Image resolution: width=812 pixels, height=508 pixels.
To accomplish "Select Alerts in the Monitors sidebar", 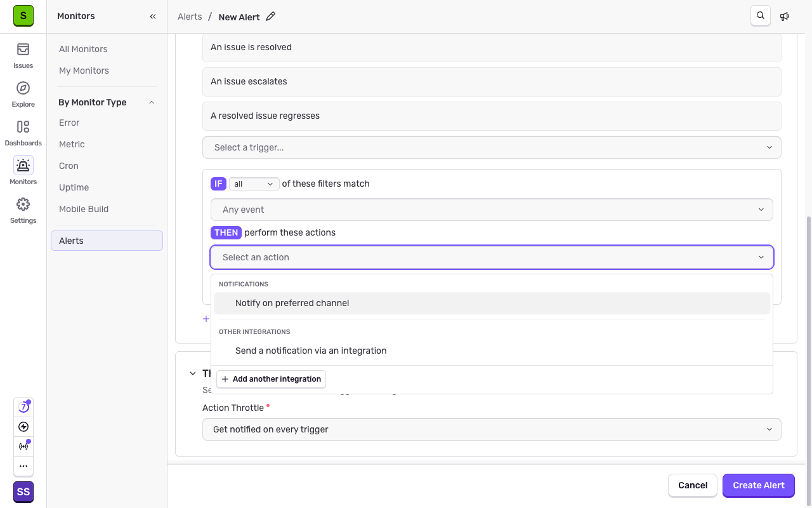I will coord(107,241).
